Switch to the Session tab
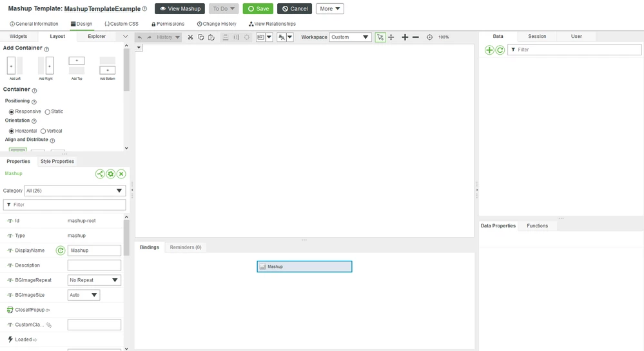Image resolution: width=644 pixels, height=351 pixels. [537, 36]
